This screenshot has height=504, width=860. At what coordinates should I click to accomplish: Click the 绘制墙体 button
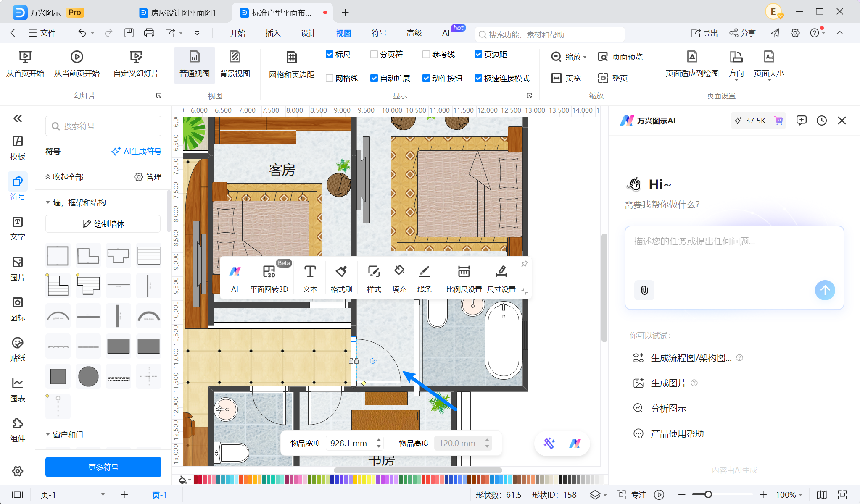coord(103,224)
